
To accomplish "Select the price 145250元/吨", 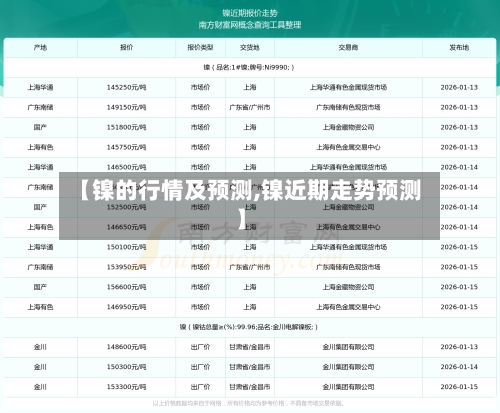I will click(126, 87).
